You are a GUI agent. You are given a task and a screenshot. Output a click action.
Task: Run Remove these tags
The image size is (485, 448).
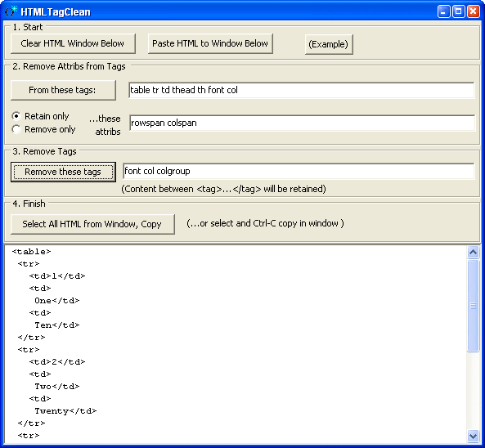[63, 172]
